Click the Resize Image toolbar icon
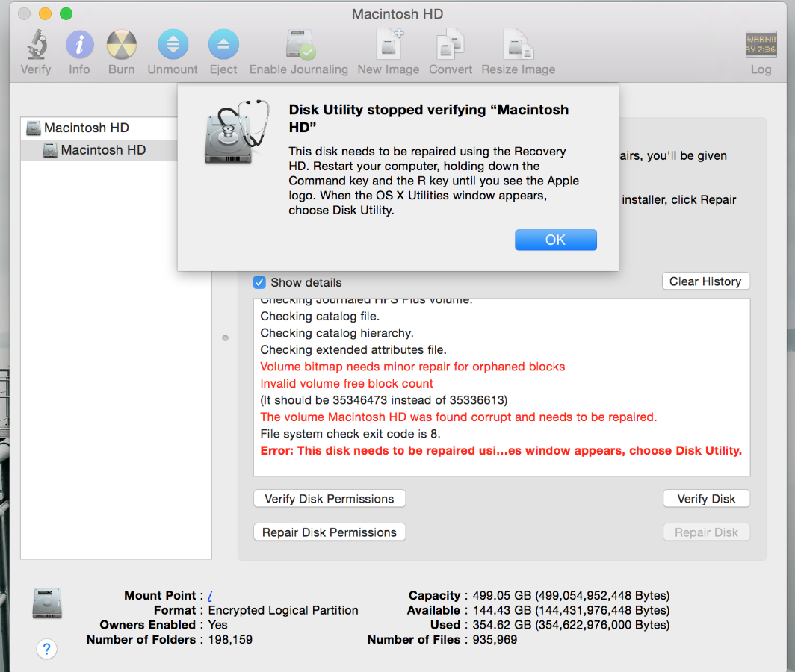The image size is (795, 672). (518, 45)
